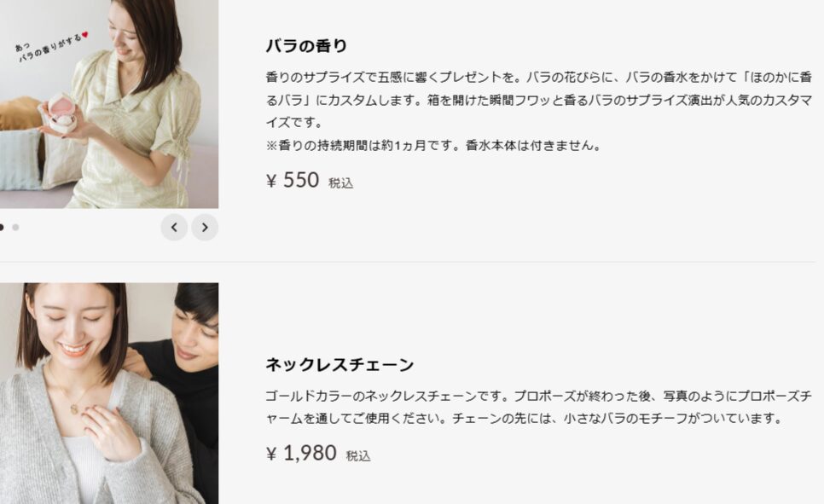Open the woman holding rose box photo
824x504 pixels.
pyautogui.click(x=109, y=104)
